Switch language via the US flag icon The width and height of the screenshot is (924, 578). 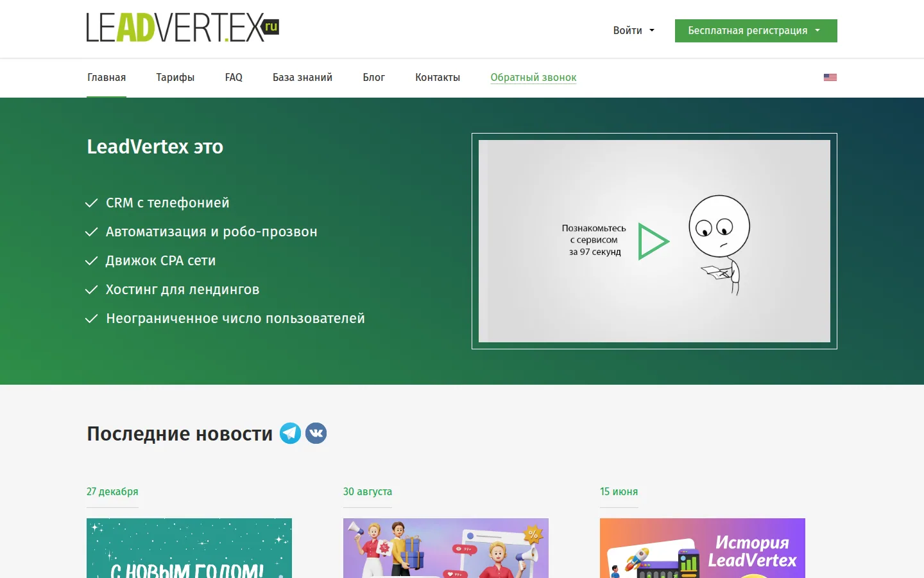(x=830, y=77)
